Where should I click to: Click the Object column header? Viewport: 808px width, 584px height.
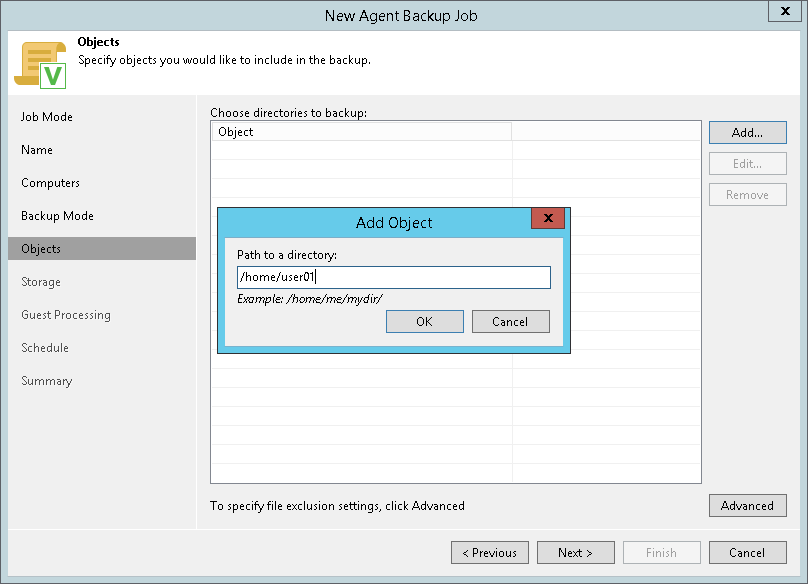click(360, 132)
